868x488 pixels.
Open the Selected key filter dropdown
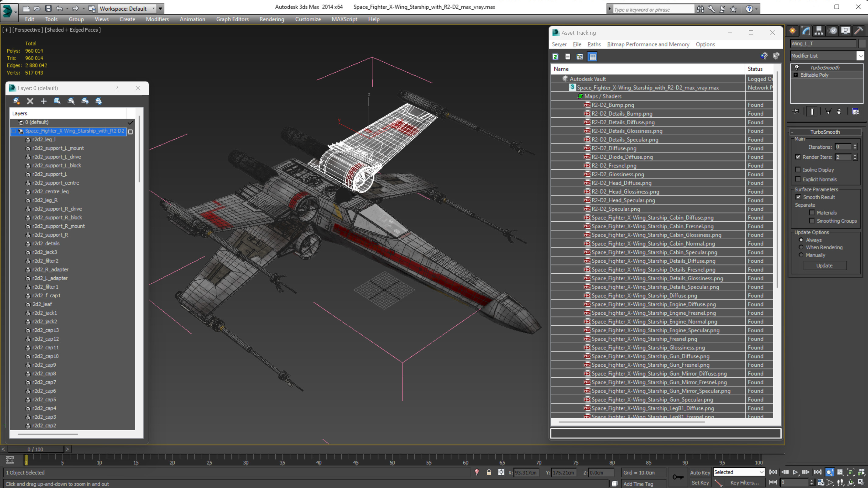[739, 472]
